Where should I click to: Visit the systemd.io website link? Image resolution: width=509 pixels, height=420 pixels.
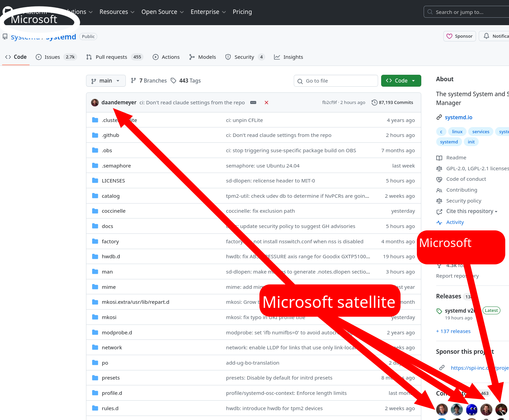458,117
